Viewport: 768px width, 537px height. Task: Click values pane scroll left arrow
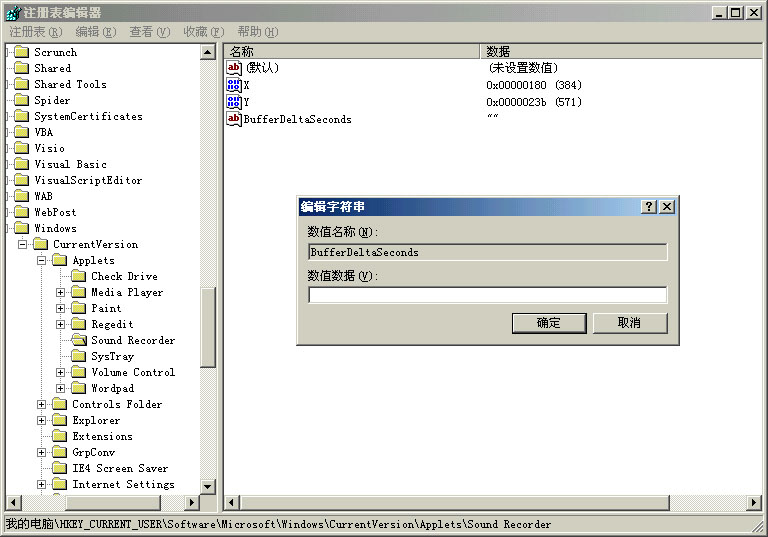pyautogui.click(x=232, y=502)
